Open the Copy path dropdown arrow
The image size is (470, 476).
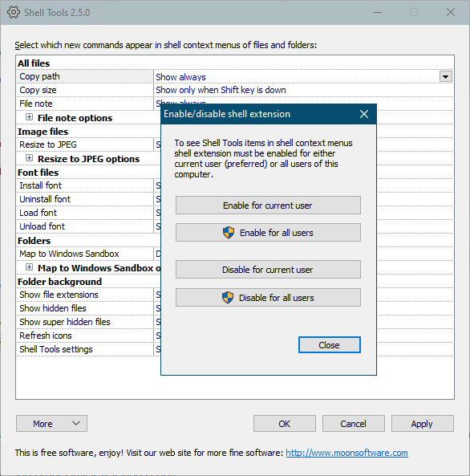pos(446,77)
